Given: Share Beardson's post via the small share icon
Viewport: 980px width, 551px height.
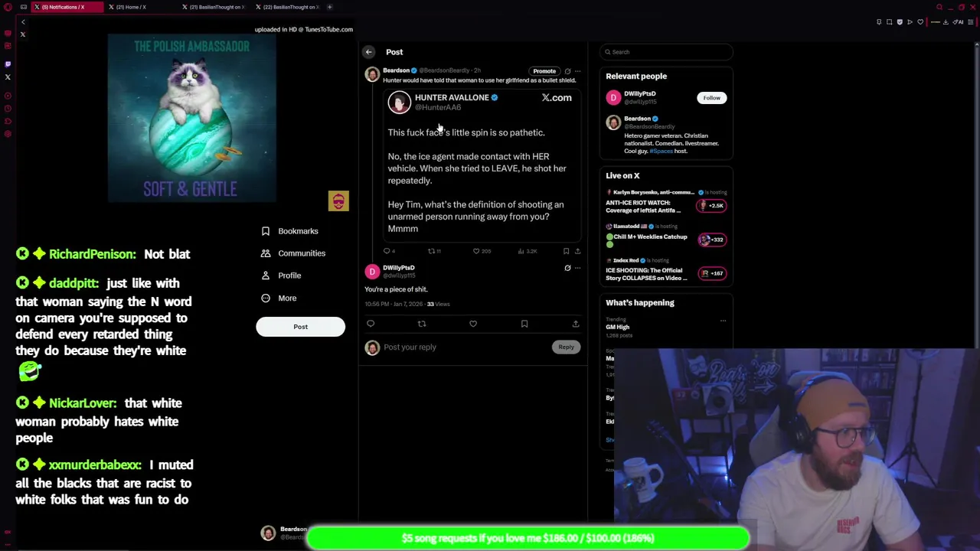Looking at the screenshot, I should (x=578, y=251).
